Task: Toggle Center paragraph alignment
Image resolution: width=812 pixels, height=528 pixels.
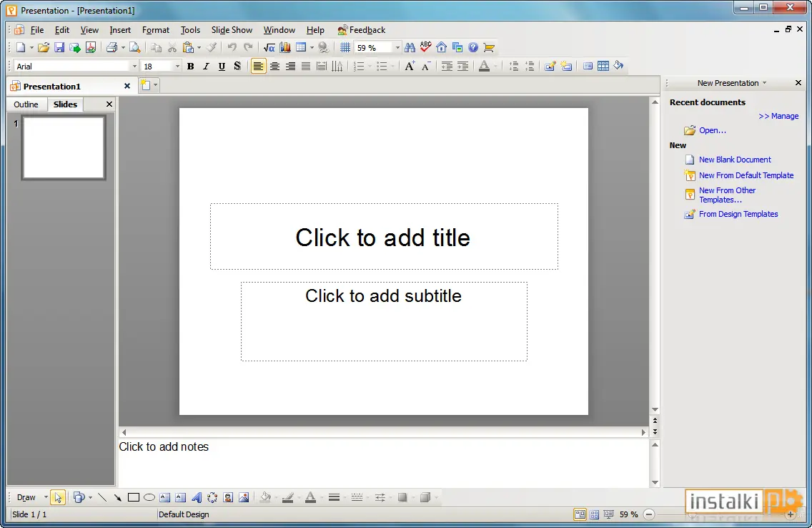Action: (274, 66)
